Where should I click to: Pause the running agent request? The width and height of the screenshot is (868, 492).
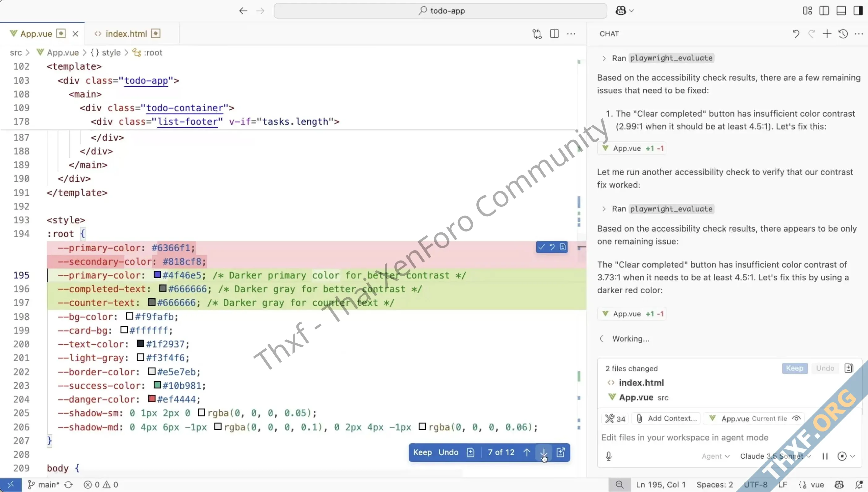[825, 456]
